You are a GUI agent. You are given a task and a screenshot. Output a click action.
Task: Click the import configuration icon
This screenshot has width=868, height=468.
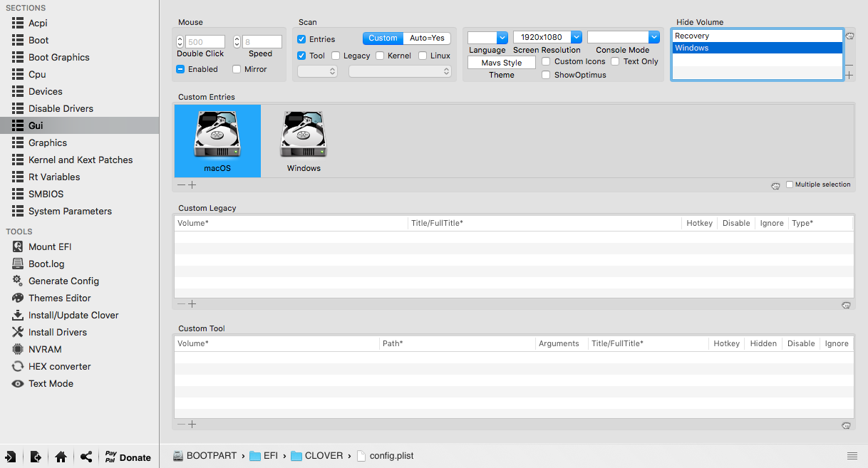11,457
